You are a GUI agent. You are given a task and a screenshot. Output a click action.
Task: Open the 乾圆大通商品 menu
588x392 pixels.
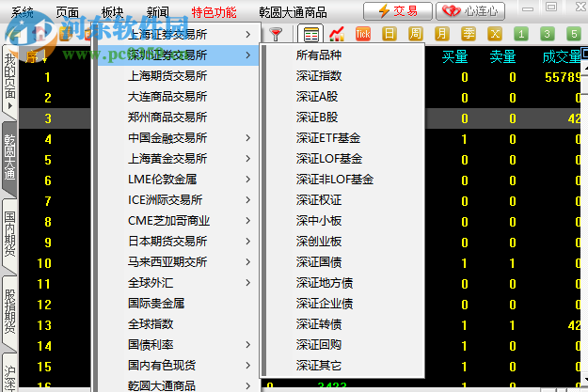pyautogui.click(x=293, y=12)
